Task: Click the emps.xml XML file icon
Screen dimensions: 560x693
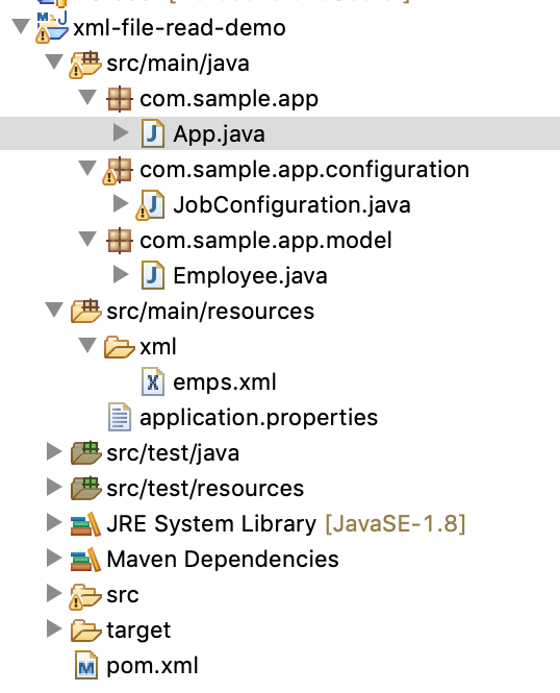Action: pos(153,382)
